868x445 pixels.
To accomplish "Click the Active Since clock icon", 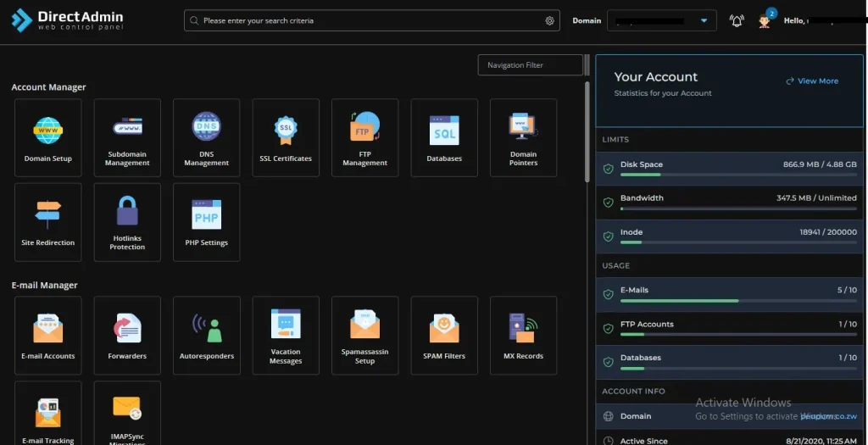I will coord(608,441).
